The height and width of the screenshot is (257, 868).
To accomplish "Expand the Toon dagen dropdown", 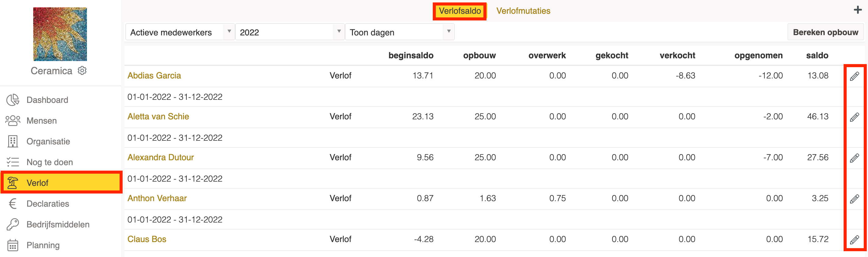I will pyautogui.click(x=400, y=32).
